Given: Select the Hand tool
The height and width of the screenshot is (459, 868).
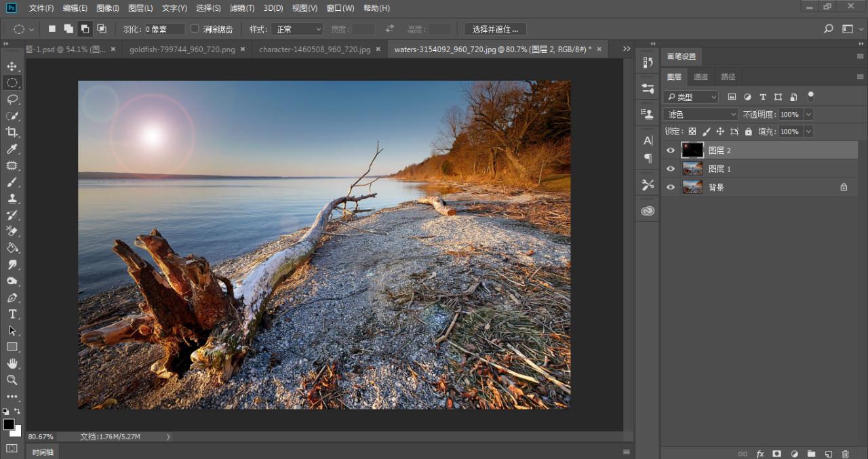Looking at the screenshot, I should 12,364.
